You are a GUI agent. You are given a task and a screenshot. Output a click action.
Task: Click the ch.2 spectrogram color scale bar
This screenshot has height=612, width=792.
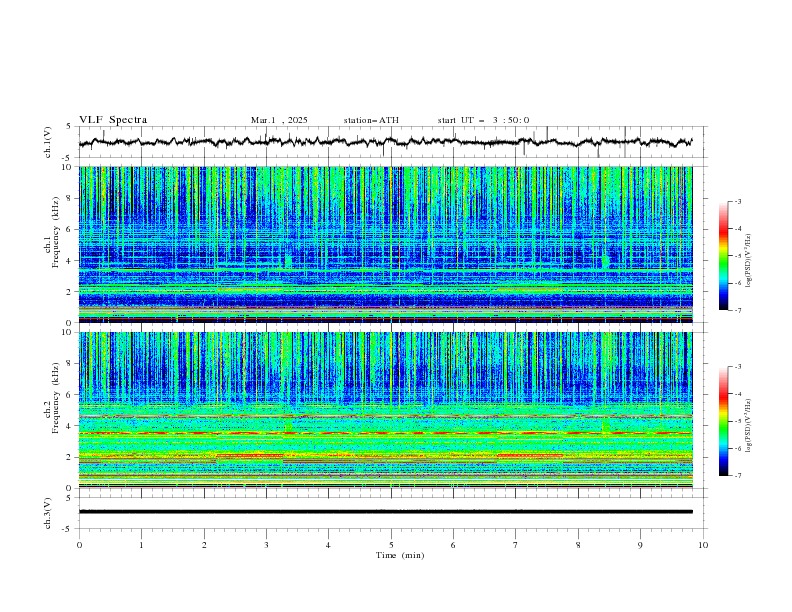click(723, 421)
